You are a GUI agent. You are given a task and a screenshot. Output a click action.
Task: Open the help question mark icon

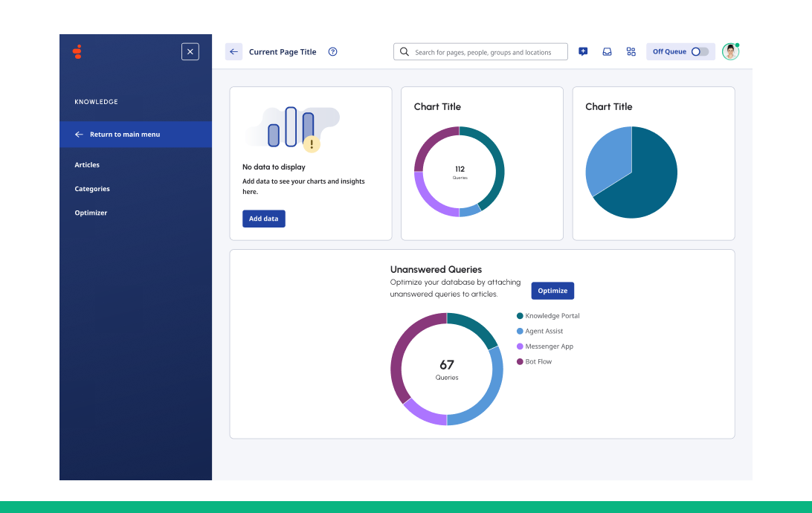(332, 52)
